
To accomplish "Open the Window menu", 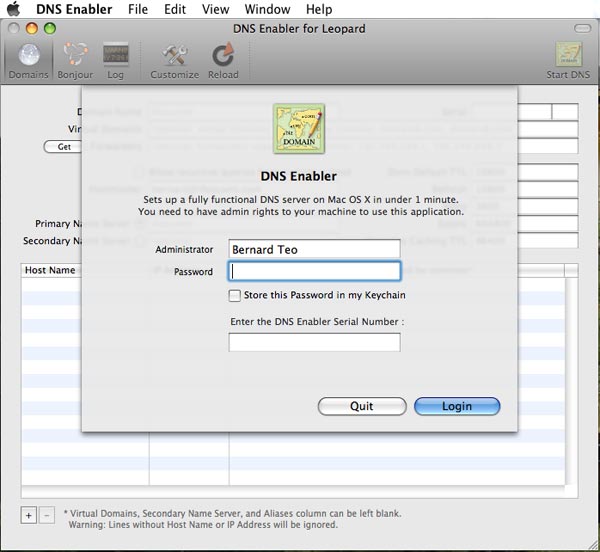I will [x=267, y=9].
